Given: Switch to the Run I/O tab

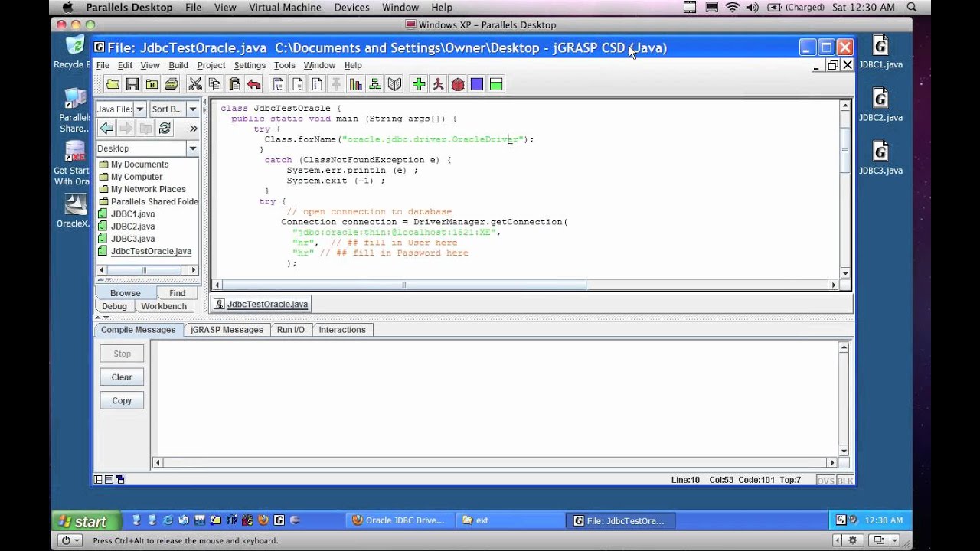Looking at the screenshot, I should click(291, 330).
